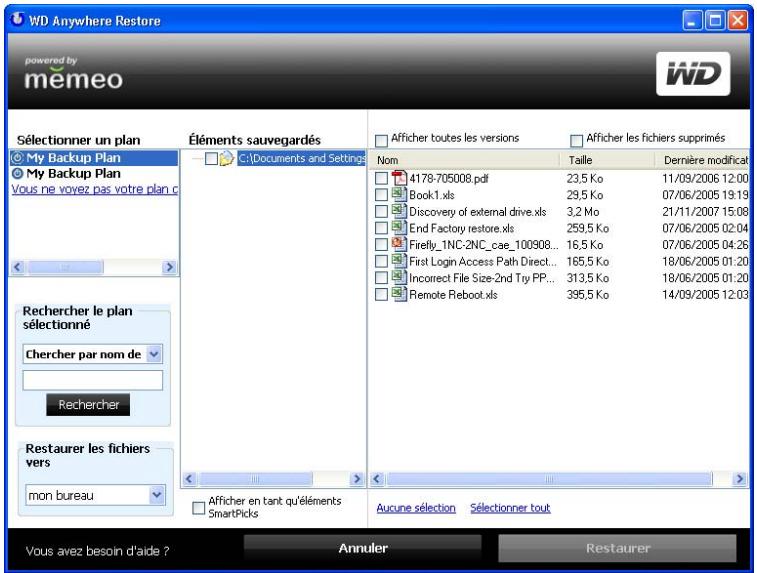Click the icon for First Login Access Path file

[x=399, y=261]
